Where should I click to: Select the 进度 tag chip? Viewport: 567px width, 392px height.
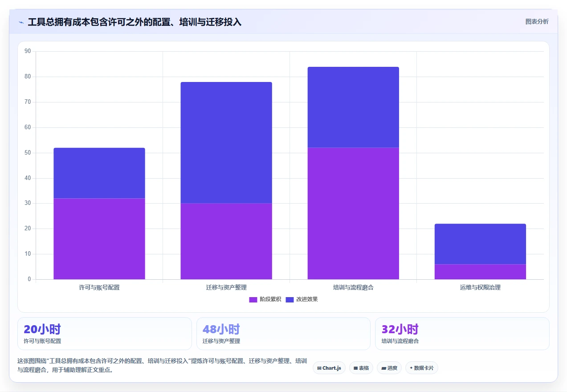[389, 368]
